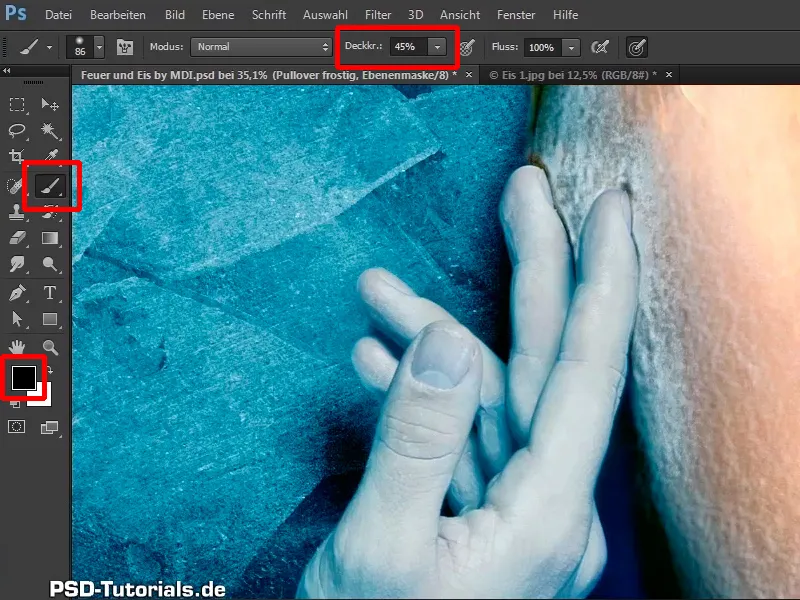Open the Datei menu
The height and width of the screenshot is (600, 800).
[58, 15]
